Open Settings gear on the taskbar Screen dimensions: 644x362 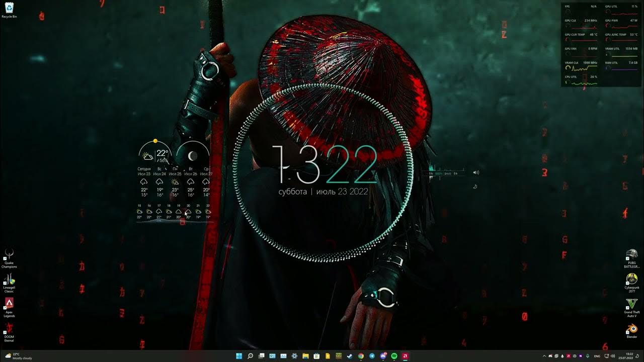(294, 356)
